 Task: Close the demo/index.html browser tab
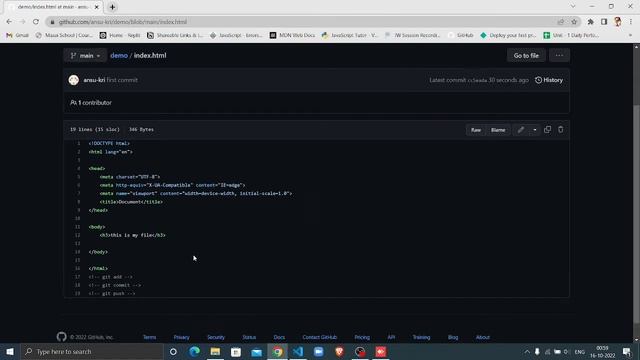point(97,7)
